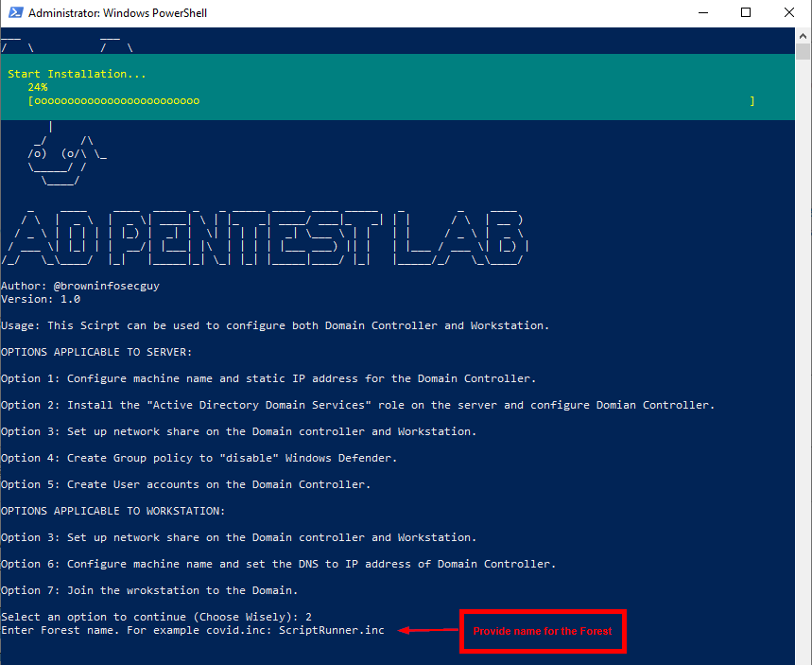Click the 24% progress value
This screenshot has width=812, height=665.
pyautogui.click(x=38, y=87)
